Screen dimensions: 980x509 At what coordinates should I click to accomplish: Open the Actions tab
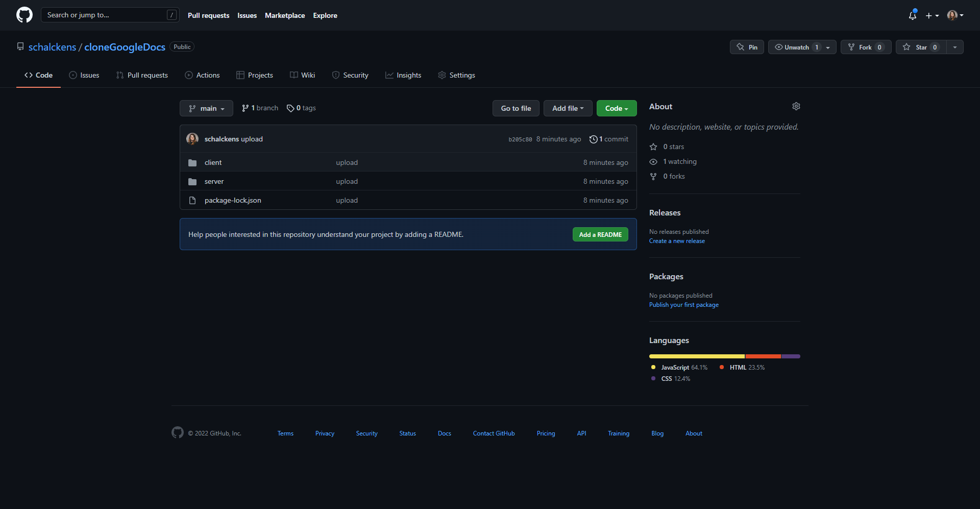202,75
